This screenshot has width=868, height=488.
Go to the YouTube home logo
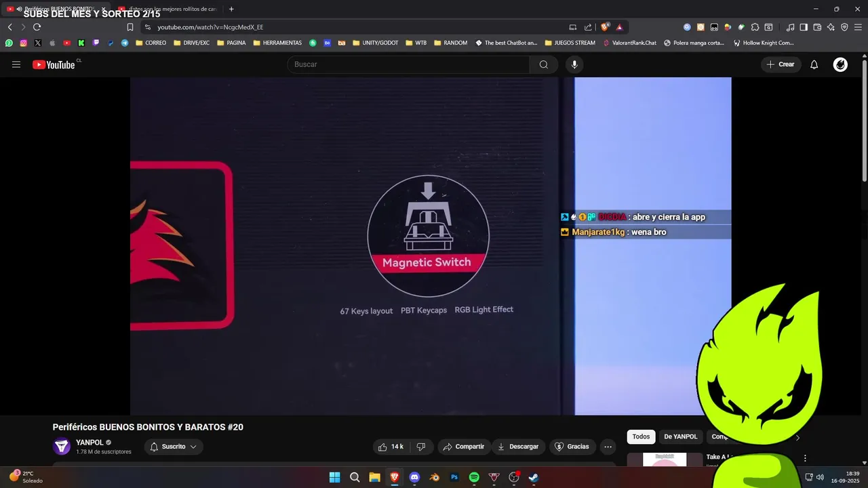pyautogui.click(x=54, y=64)
